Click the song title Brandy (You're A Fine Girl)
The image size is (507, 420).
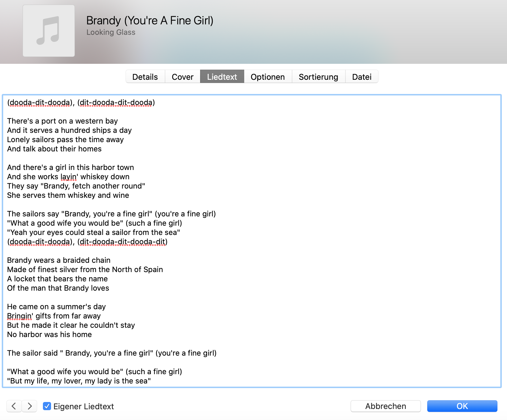click(150, 21)
